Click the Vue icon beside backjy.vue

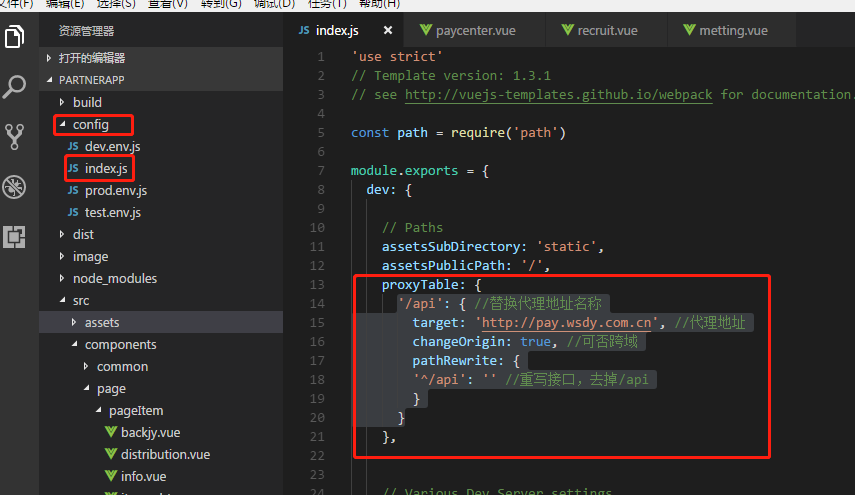click(x=111, y=432)
